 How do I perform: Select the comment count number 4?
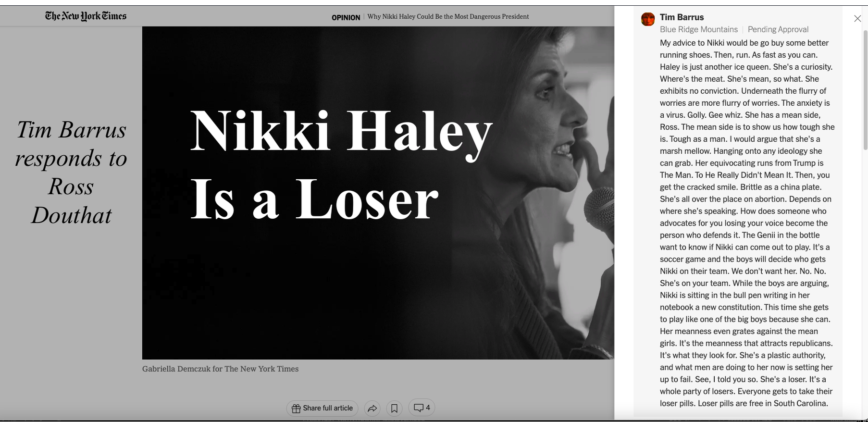pyautogui.click(x=428, y=408)
